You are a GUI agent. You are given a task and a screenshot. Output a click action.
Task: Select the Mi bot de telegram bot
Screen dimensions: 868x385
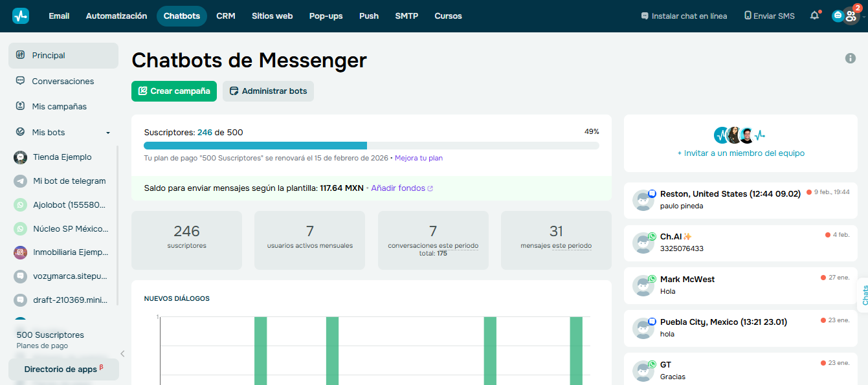point(68,181)
